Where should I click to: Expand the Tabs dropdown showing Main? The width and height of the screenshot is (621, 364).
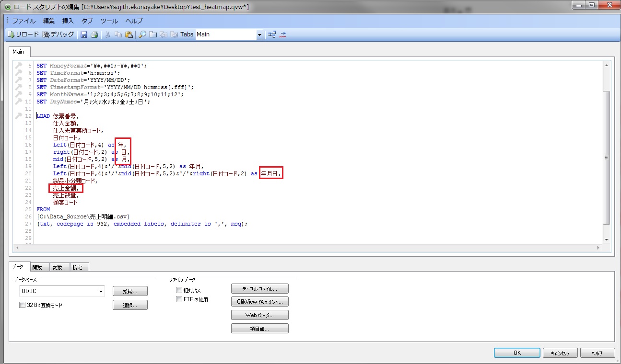[259, 34]
